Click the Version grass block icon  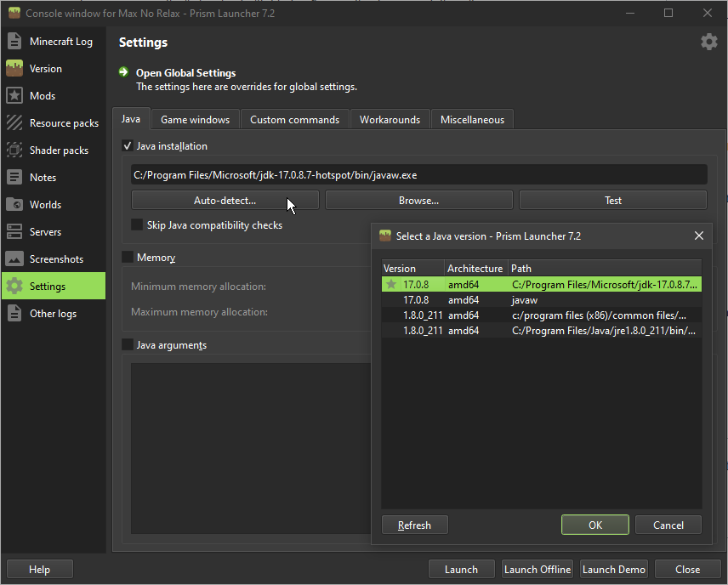pos(14,69)
